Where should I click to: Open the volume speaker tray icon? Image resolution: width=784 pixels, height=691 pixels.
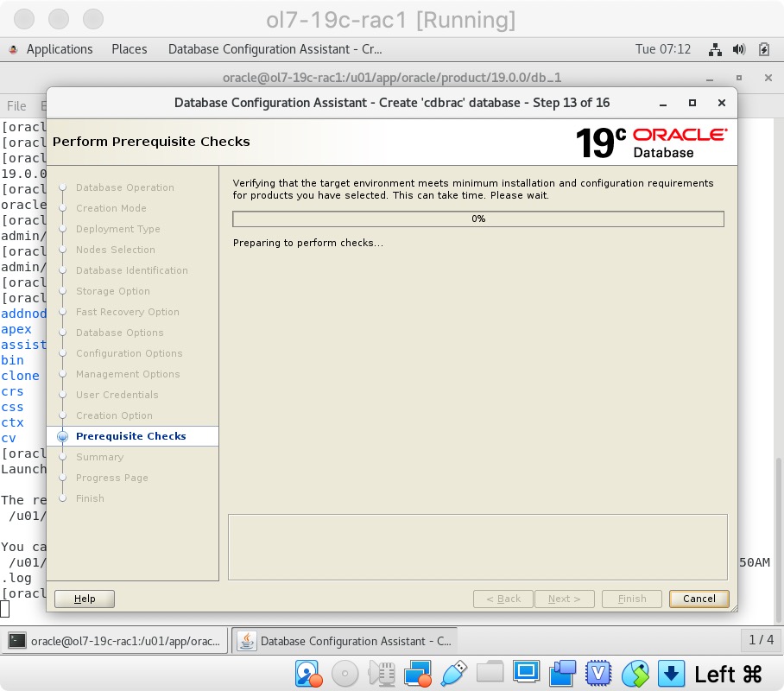[739, 49]
